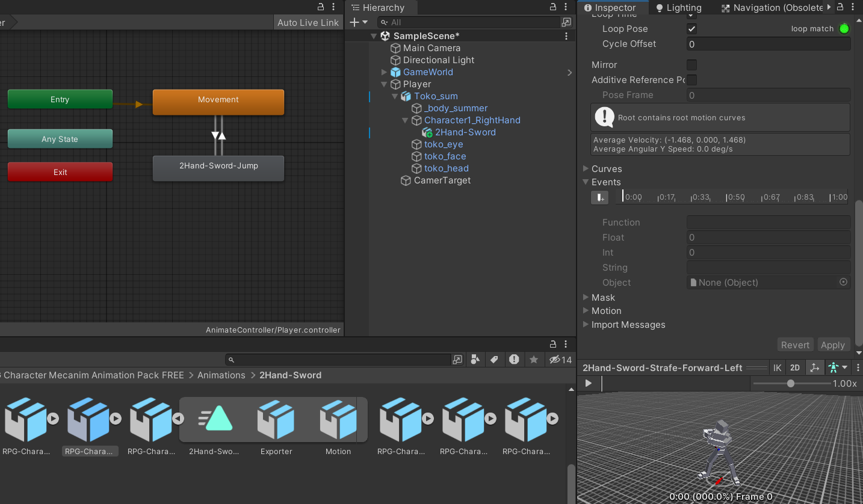Click the Events timeline at 0:50
Image resolution: width=863 pixels, height=504 pixels.
click(735, 197)
